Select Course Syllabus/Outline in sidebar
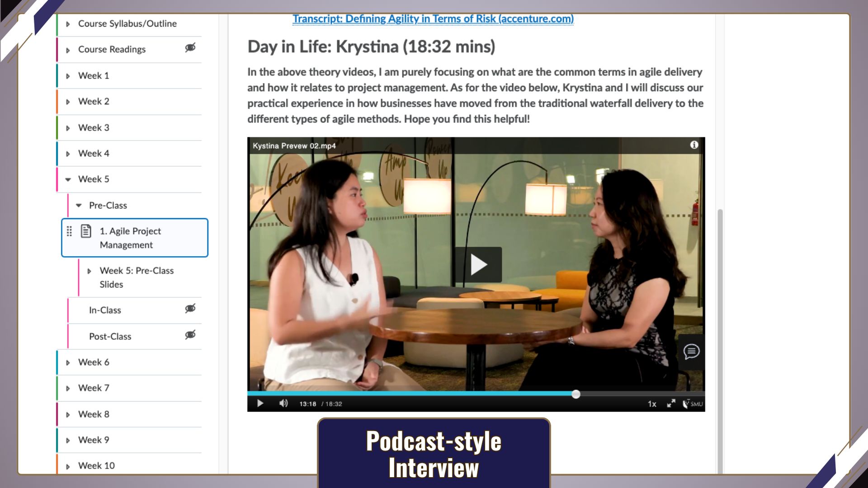 point(127,23)
